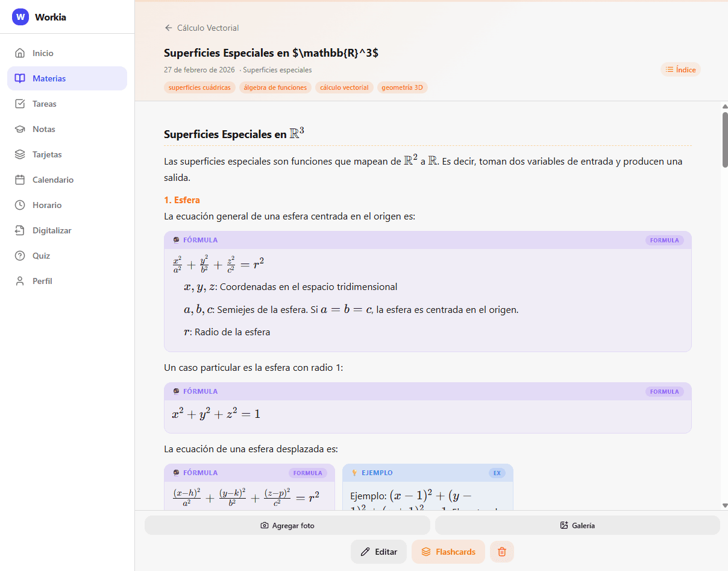Click the Editar button
This screenshot has width=728, height=571.
(378, 552)
